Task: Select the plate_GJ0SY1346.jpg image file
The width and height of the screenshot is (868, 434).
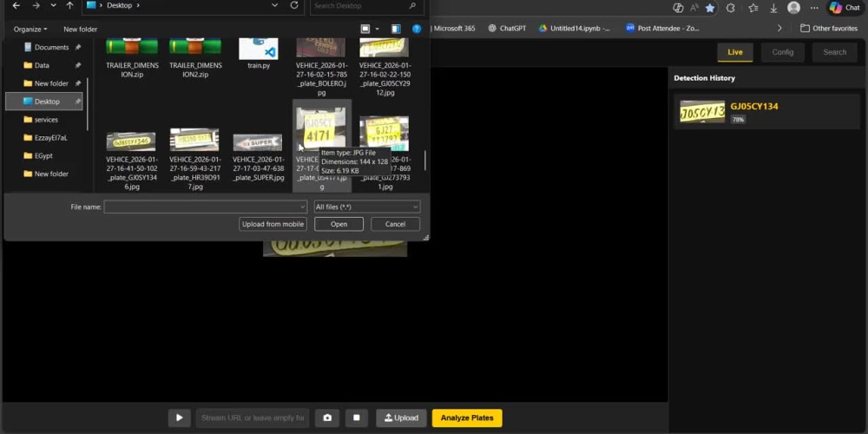Action: pos(132,161)
